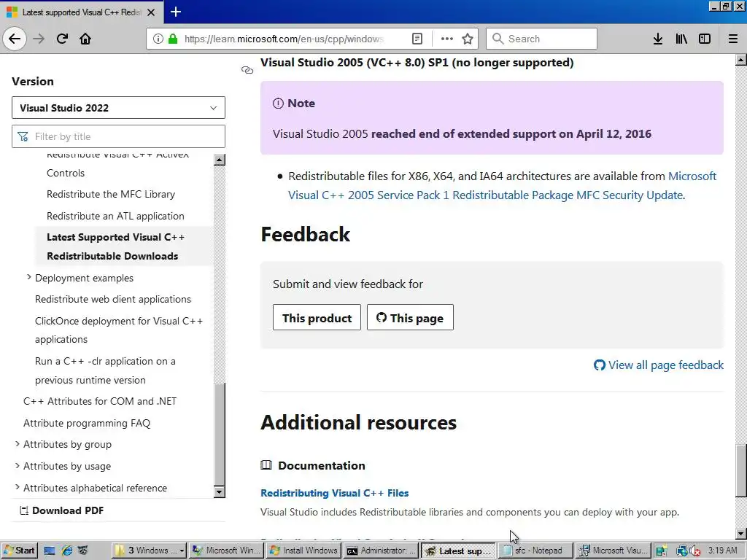Click the green padlock security icon
This screenshot has width=747, height=560.
point(173,39)
